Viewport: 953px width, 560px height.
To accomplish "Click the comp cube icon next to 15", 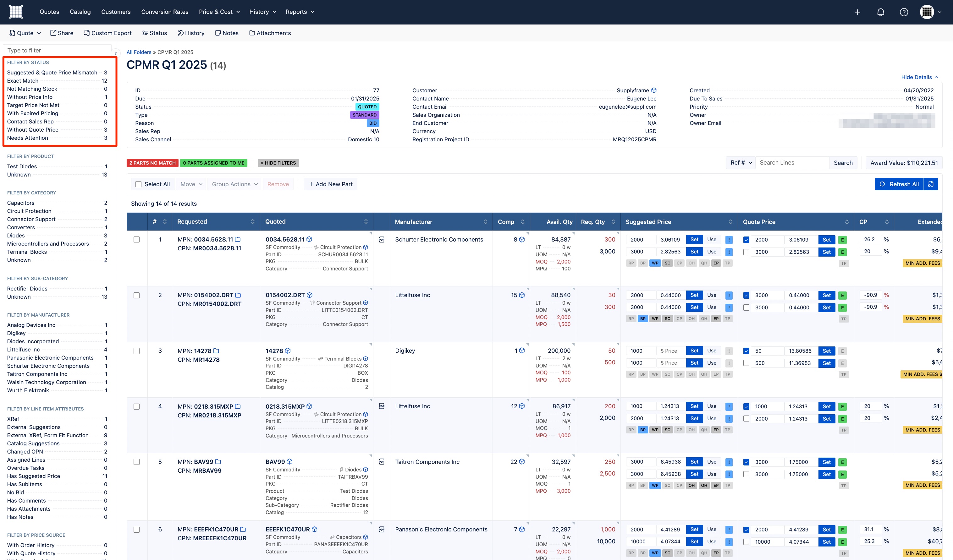I will click(x=522, y=295).
